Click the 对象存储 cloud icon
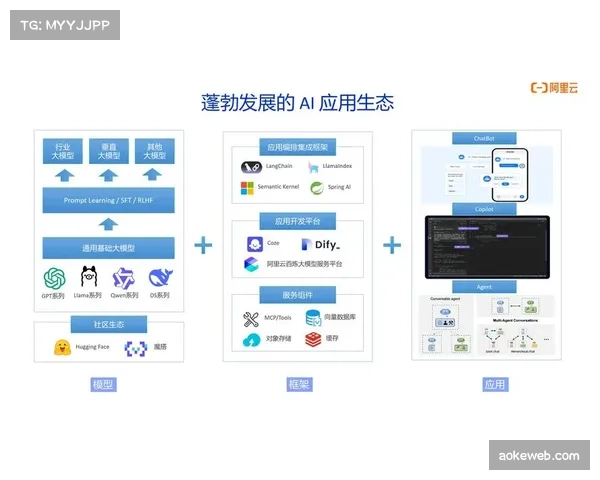 pos(251,340)
